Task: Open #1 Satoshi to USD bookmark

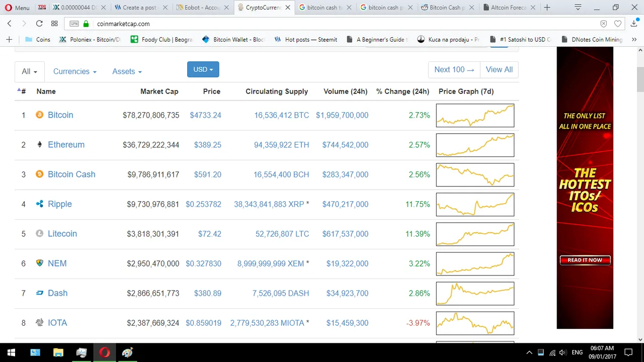Action: coord(520,39)
